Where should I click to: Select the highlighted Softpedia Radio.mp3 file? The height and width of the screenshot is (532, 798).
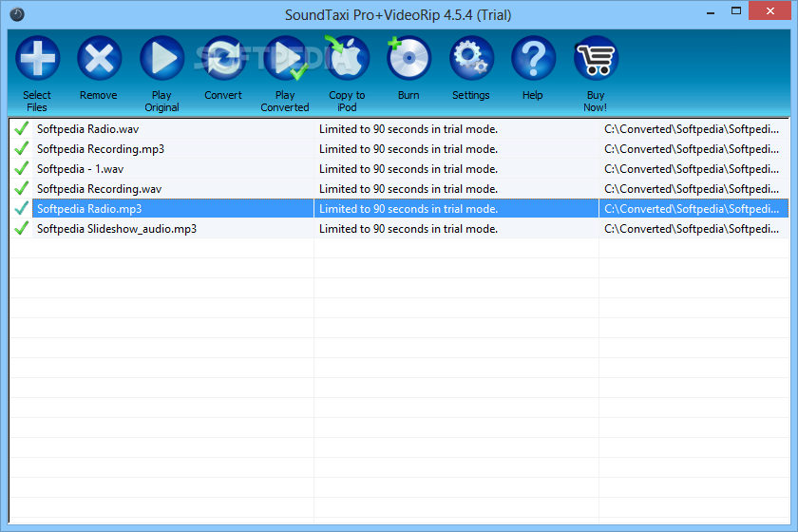[89, 209]
